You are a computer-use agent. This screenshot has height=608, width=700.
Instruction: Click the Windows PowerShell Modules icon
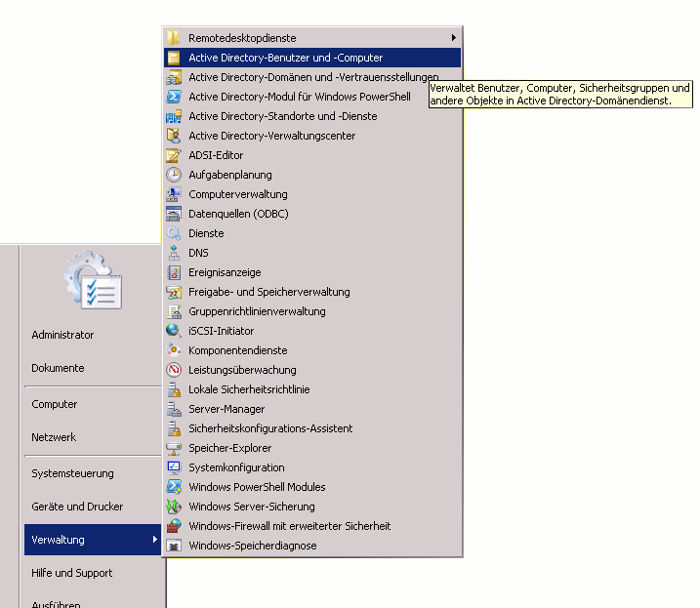(x=174, y=487)
